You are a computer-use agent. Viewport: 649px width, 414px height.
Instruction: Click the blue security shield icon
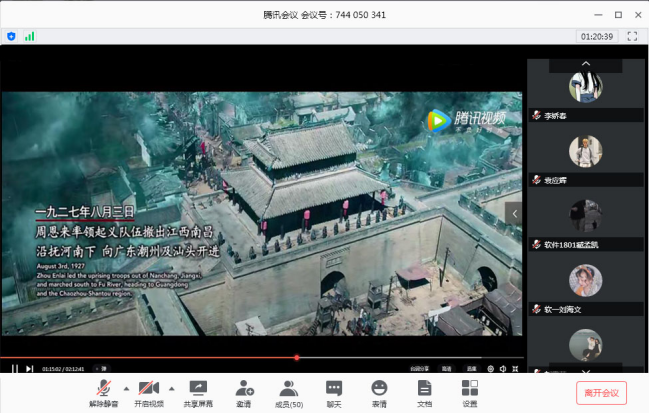[11, 36]
